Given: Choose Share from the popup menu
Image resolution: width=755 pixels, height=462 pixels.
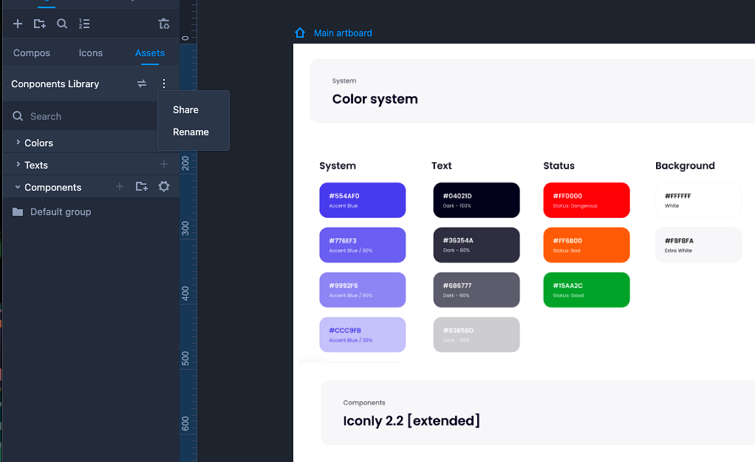Looking at the screenshot, I should coord(185,110).
